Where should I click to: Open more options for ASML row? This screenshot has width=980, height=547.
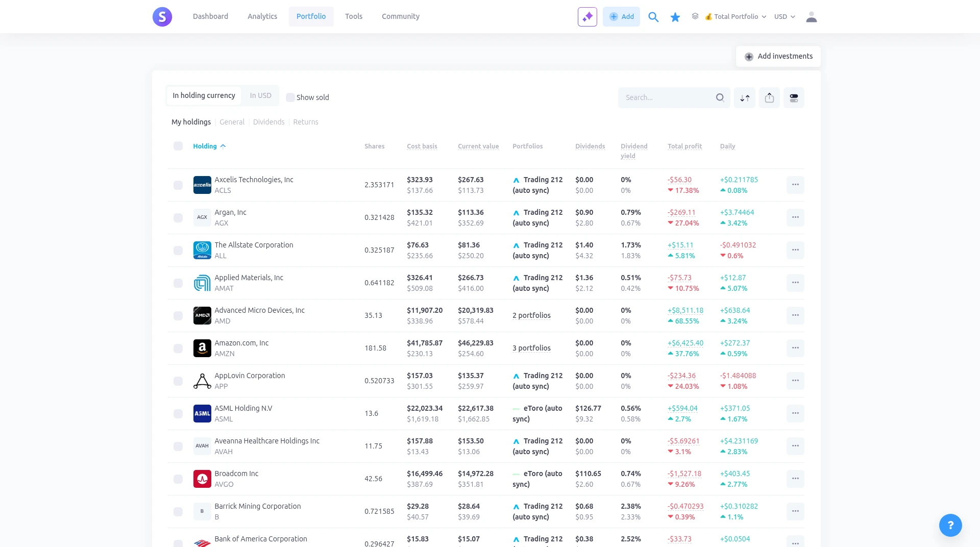795,413
